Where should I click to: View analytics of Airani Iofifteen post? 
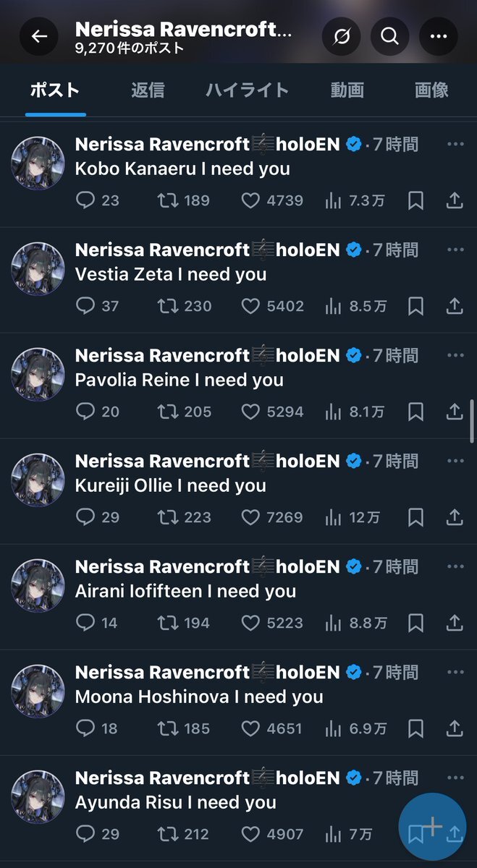334,623
